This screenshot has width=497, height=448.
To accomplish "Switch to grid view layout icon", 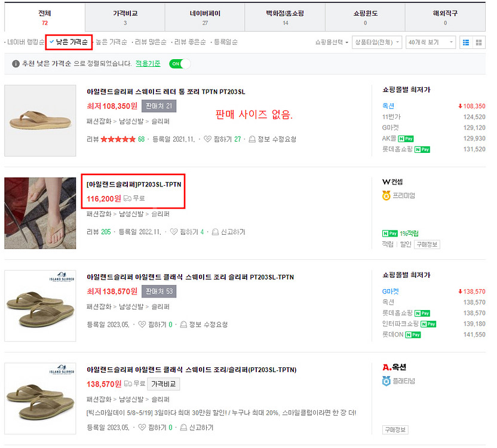I will 479,42.
